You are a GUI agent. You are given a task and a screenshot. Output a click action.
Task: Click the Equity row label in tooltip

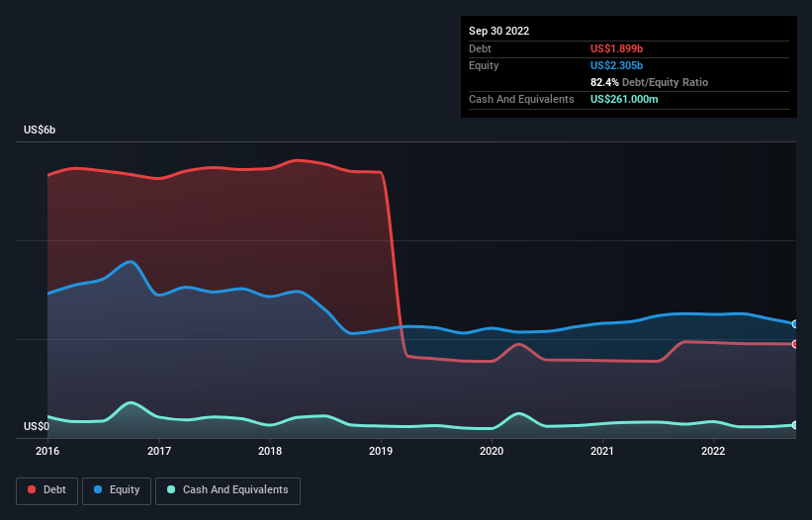point(484,65)
